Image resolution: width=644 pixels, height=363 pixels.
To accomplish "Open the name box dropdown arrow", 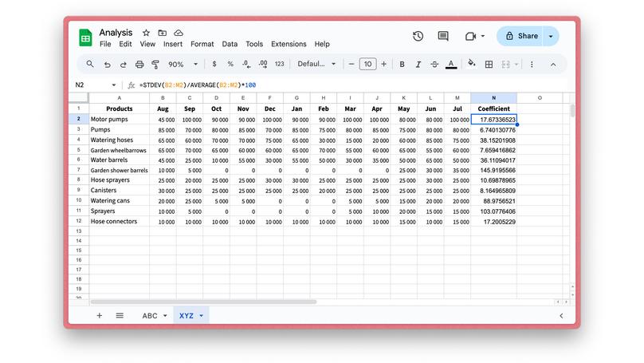I will (x=114, y=85).
